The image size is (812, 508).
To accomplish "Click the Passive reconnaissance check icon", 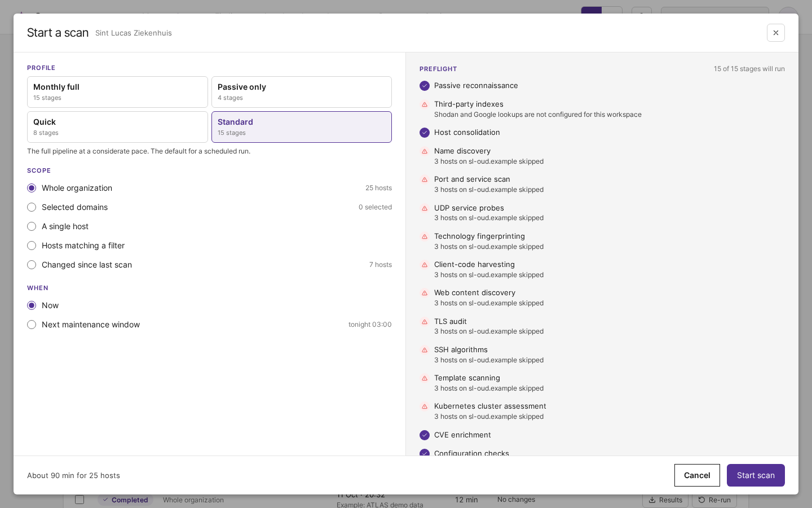I will pos(425,86).
